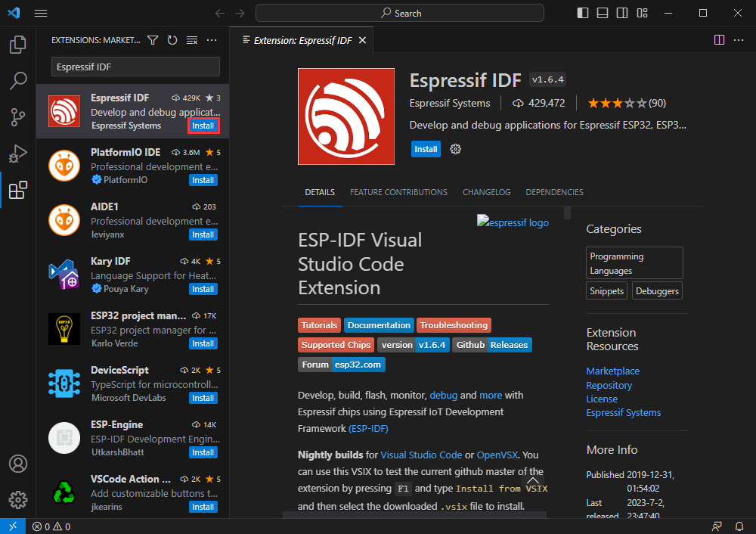Screen dimensions: 756x534
Task: Open the extension Manage gear next to Install
Action: tap(455, 149)
